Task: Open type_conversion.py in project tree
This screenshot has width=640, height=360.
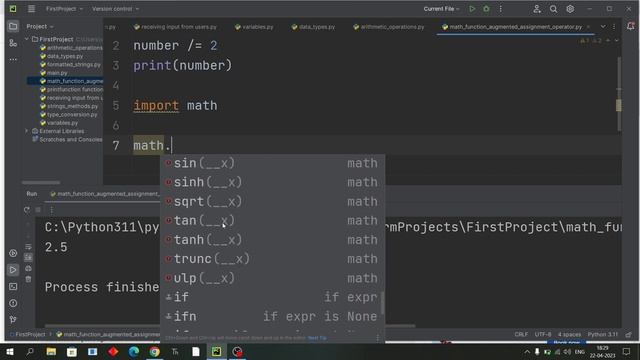Action: coord(72,114)
